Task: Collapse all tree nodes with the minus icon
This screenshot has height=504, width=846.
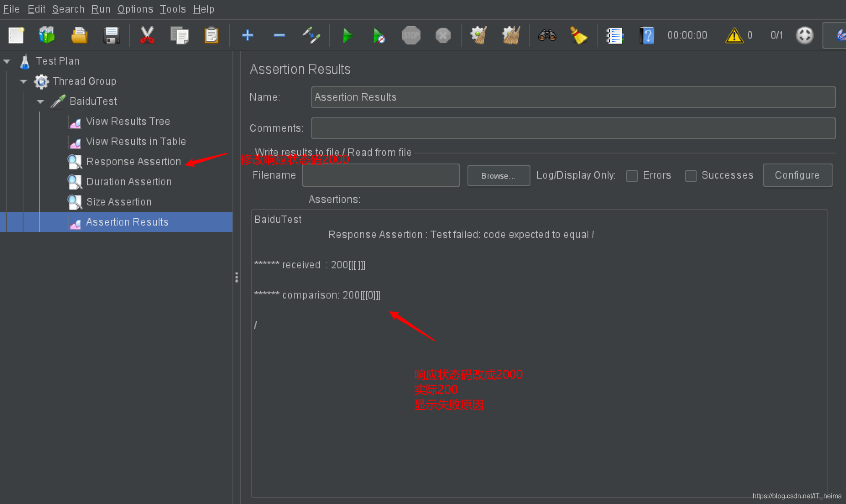Action: pyautogui.click(x=279, y=35)
